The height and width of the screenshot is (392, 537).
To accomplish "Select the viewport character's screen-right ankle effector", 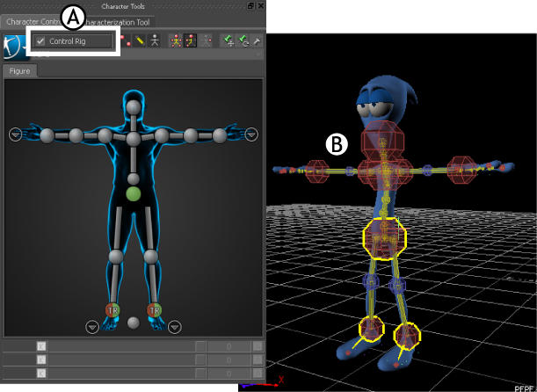I will [x=407, y=336].
